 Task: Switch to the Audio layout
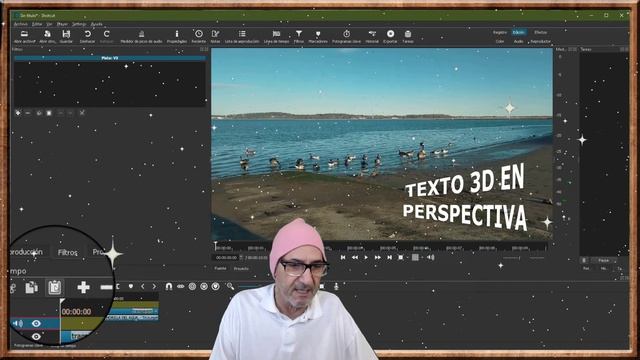coord(518,41)
